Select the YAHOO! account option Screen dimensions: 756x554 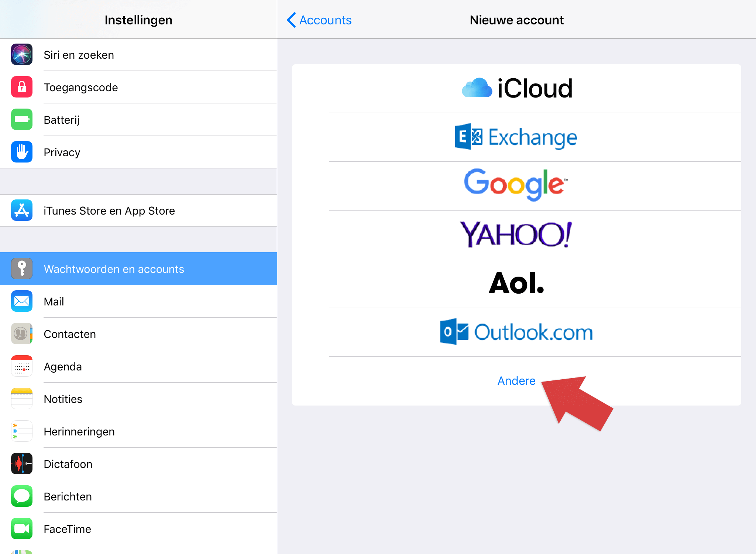pos(516,235)
